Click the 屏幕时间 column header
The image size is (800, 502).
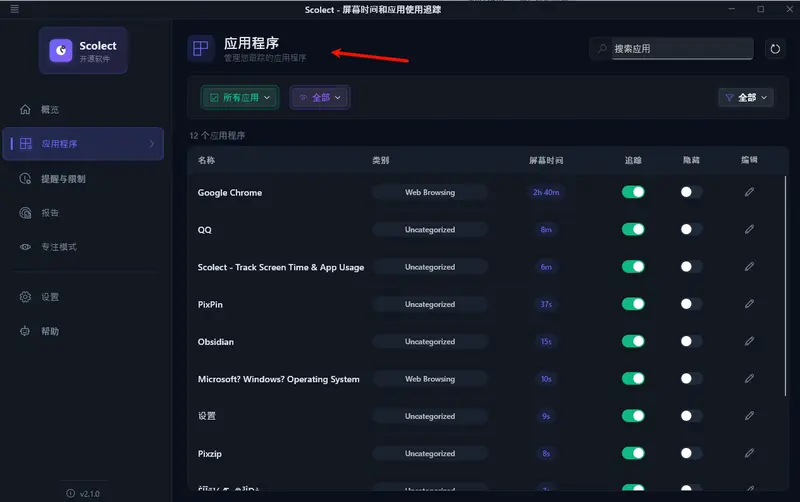546,160
